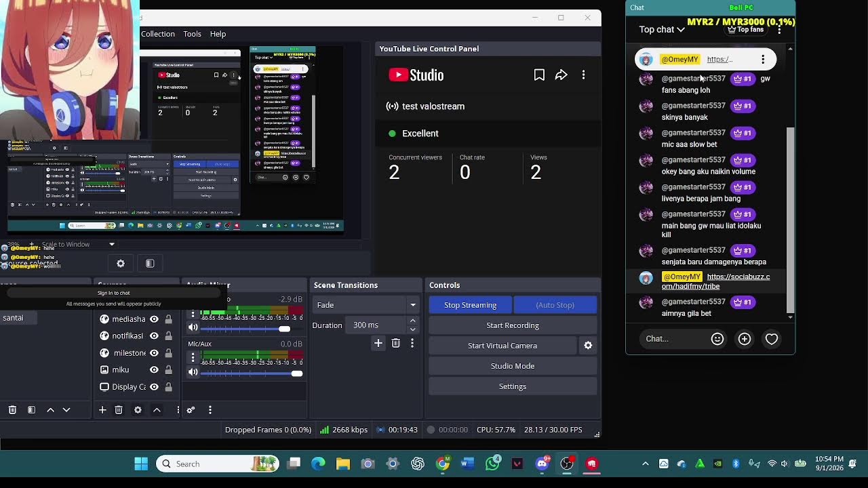Click the bookmark icon in YouTube Studio panel
This screenshot has width=868, height=488.
point(539,75)
